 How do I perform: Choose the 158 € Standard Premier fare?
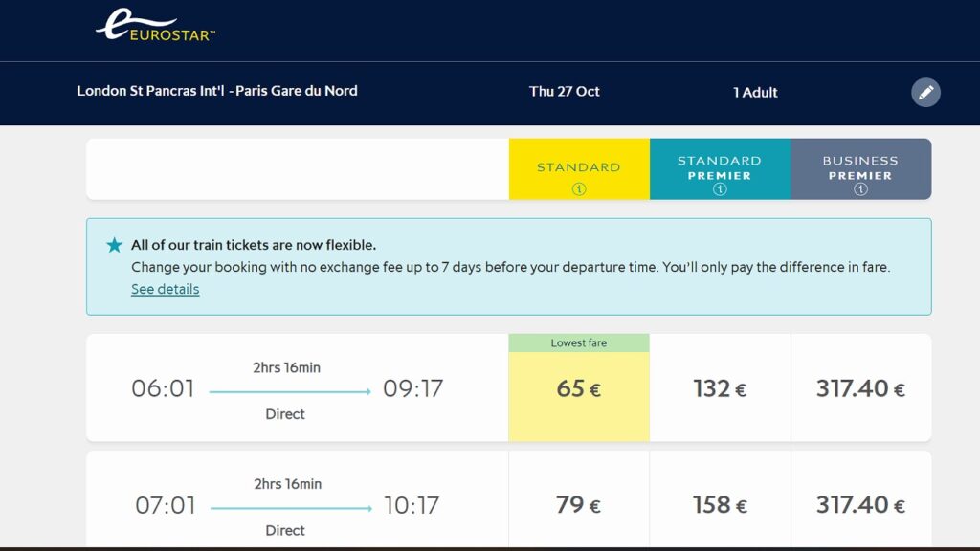720,504
